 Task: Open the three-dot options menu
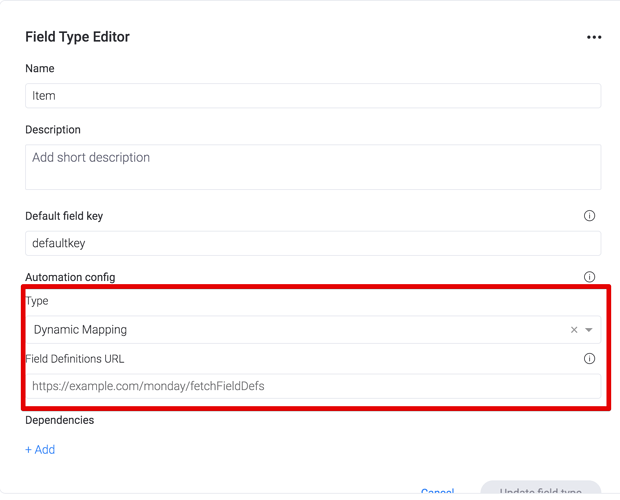[x=594, y=38]
